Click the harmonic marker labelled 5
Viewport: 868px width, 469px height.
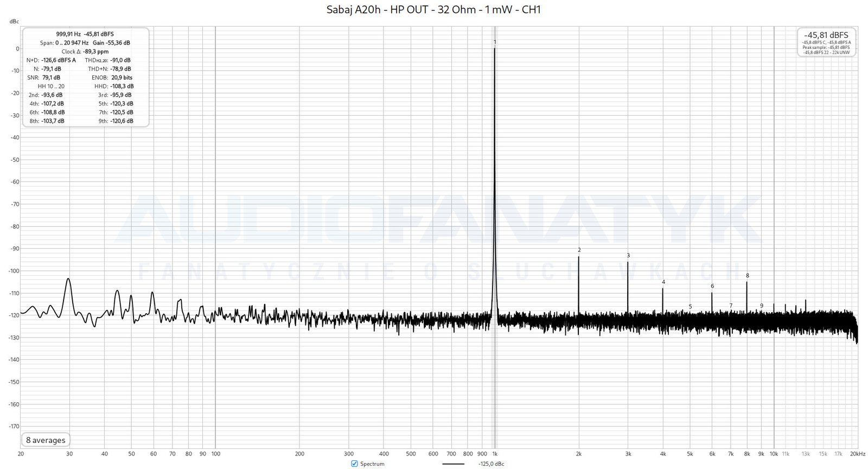tap(691, 306)
